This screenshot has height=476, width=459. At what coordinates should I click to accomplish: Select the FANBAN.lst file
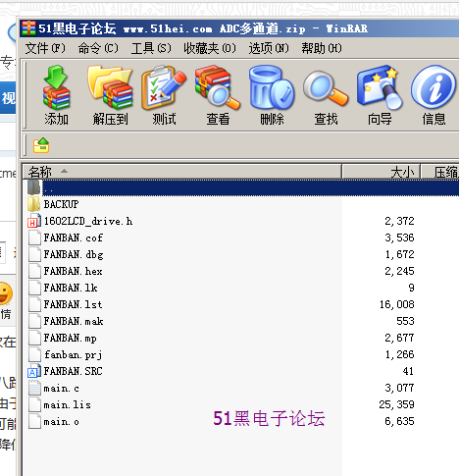click(74, 304)
